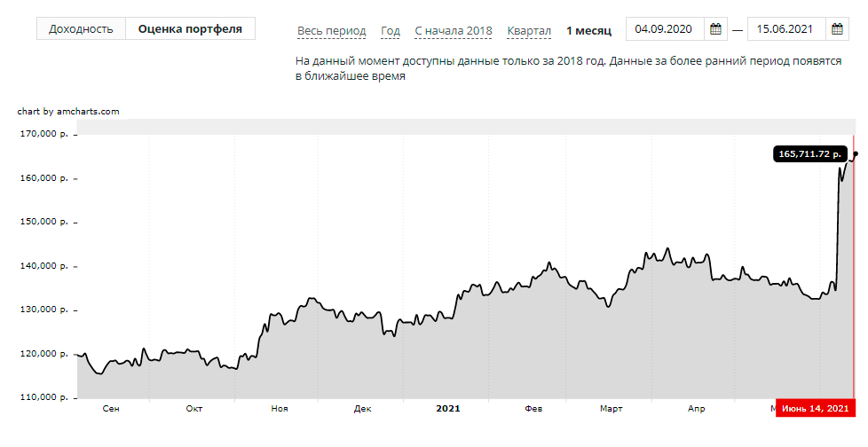Click the 165,711.72 р. value balloon

click(x=810, y=153)
